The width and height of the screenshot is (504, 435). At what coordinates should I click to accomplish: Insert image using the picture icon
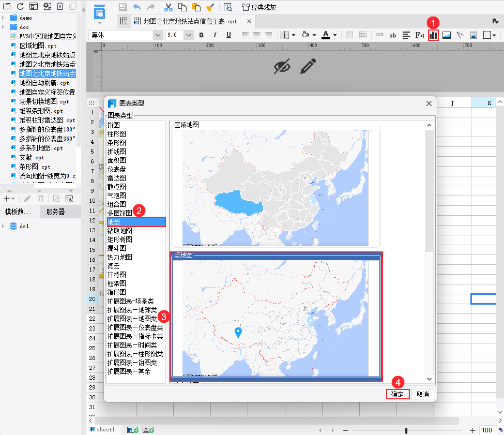coord(447,35)
